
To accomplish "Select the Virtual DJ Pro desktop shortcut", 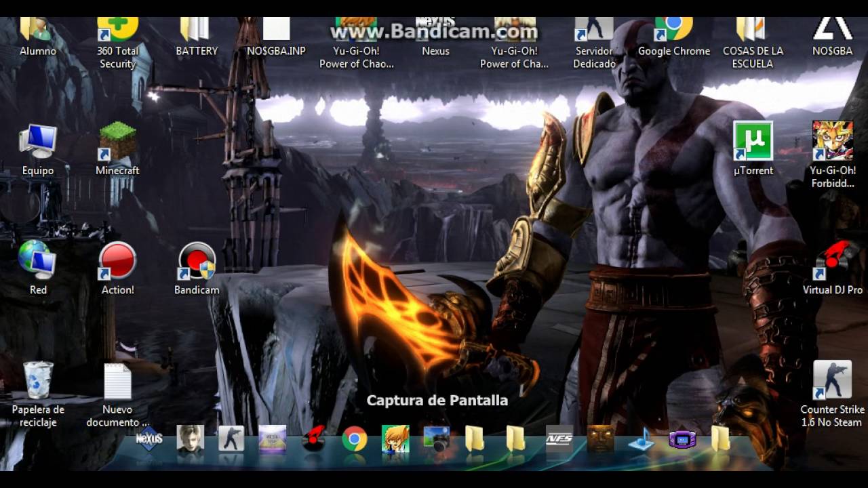I will point(832,268).
